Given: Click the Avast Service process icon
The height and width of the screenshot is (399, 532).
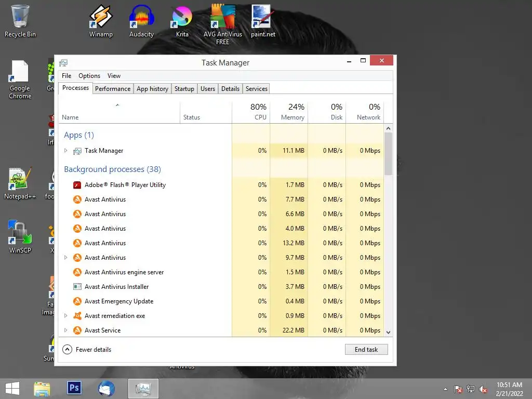Looking at the screenshot, I should tap(77, 330).
